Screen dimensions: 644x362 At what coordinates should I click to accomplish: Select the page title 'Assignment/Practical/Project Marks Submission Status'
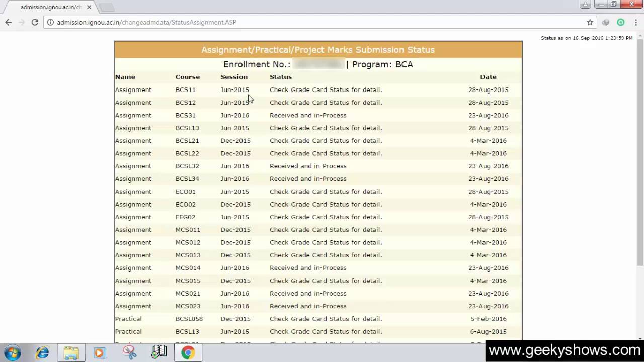[318, 50]
